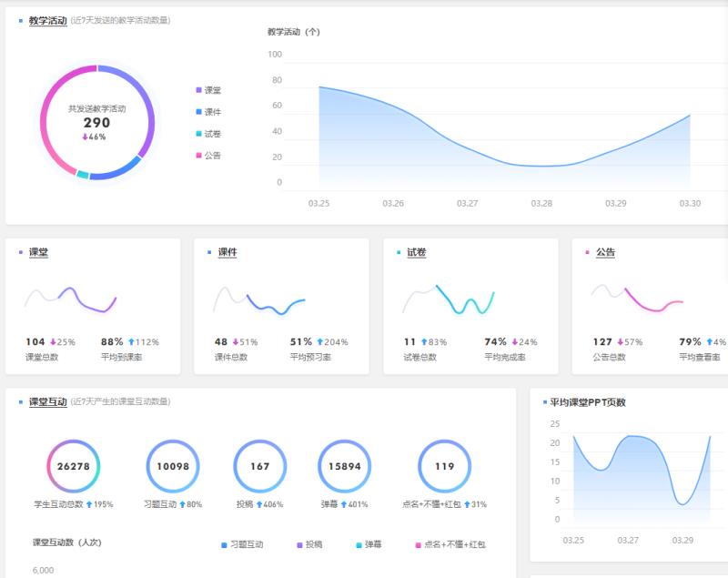Toggle 习题互动 series in interaction chart legend
Screen dimensions: 728x578
pos(246,544)
